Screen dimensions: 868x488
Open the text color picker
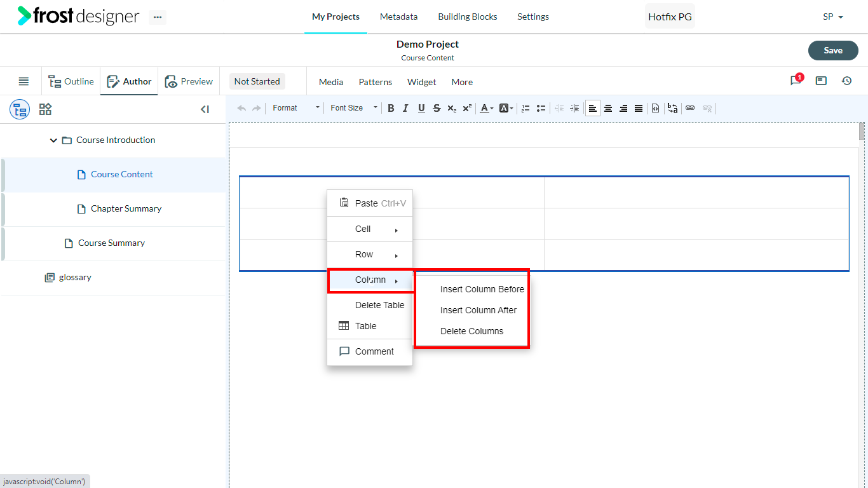pos(487,108)
